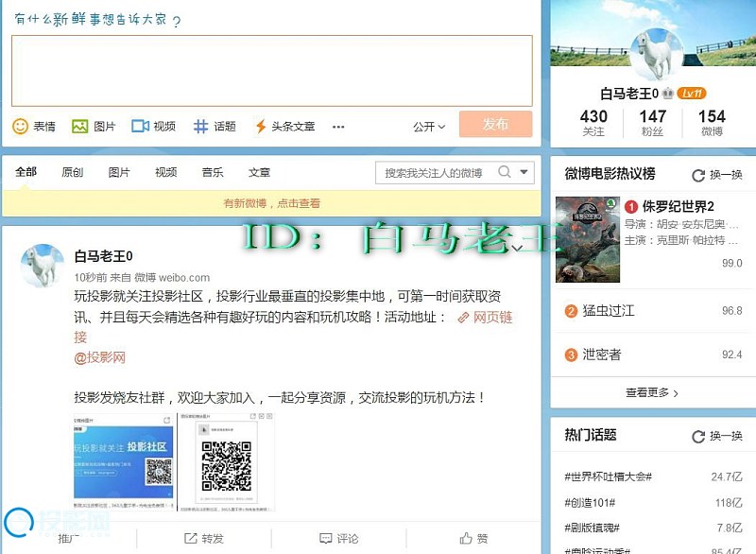Viewport: 756px width, 554px height.
Task: Click 评论 comment action
Action: [339, 538]
